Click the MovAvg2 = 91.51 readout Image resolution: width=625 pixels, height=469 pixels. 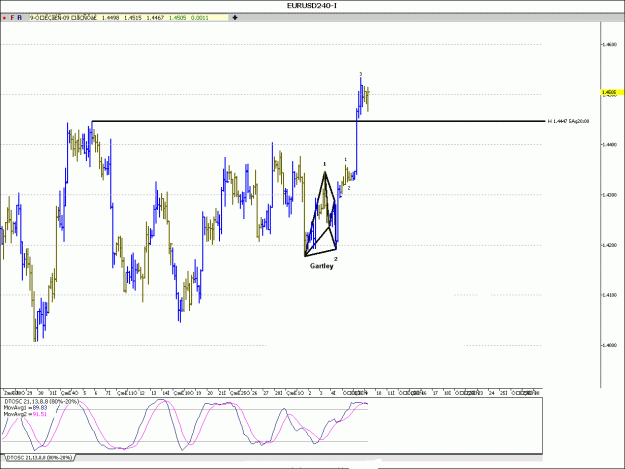pos(25,414)
